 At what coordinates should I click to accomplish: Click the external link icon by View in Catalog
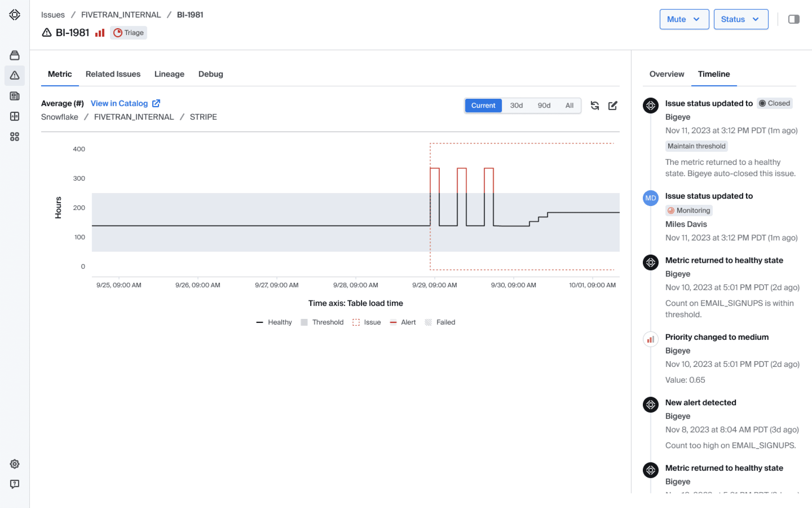pyautogui.click(x=156, y=103)
